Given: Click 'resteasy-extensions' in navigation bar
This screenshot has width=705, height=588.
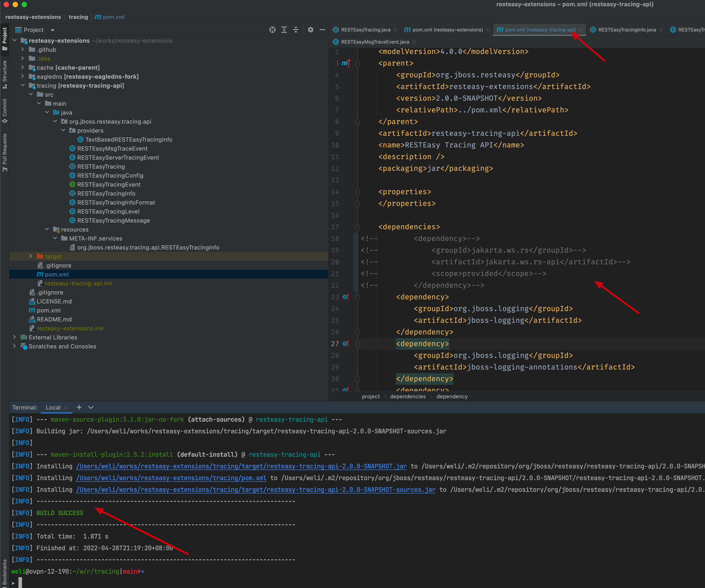Looking at the screenshot, I should click(x=33, y=17).
